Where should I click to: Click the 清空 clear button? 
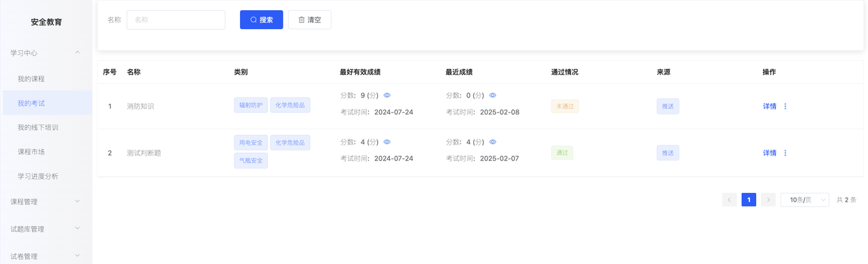[310, 20]
